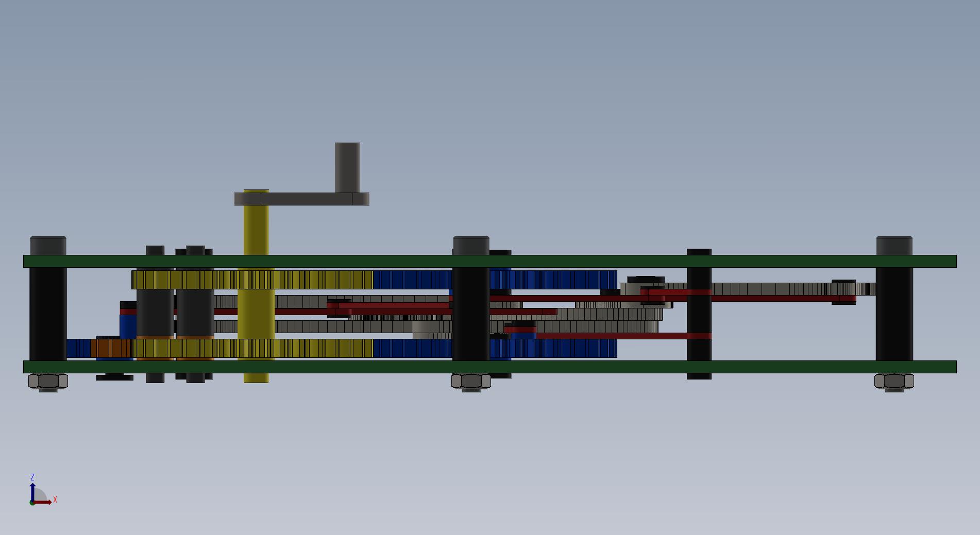Select the first dark cylinder right of the left standoff
The image size is (980, 535).
pyautogui.click(x=155, y=313)
